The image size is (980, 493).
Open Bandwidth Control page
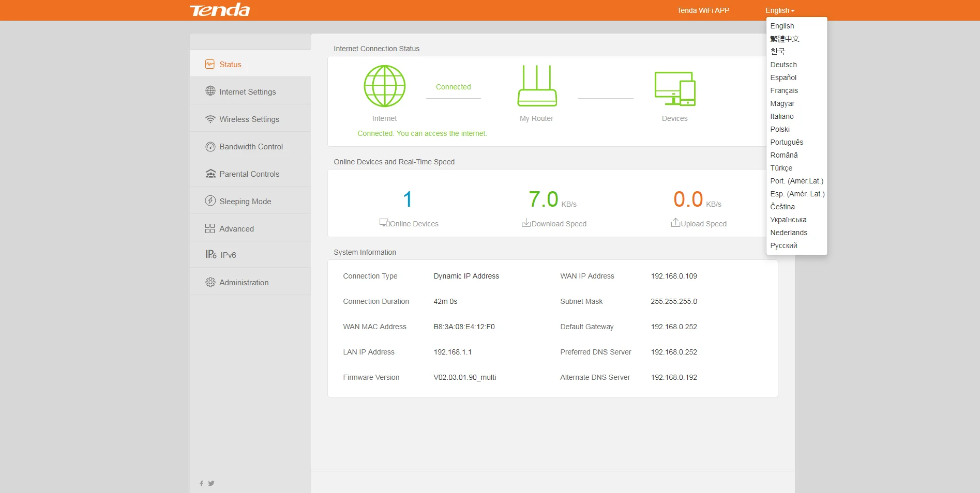(251, 147)
